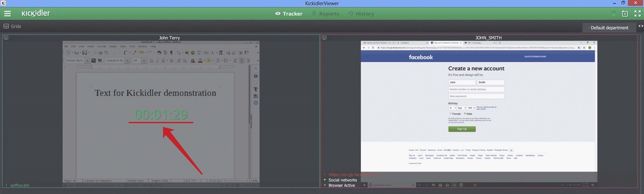Screen dimensions: 644x194
Task: Select the Social networks category label
Action: pyautogui.click(x=342, y=180)
